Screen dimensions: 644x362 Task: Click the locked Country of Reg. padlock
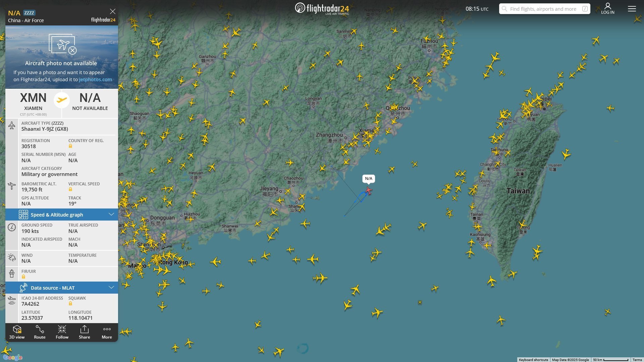tap(70, 146)
